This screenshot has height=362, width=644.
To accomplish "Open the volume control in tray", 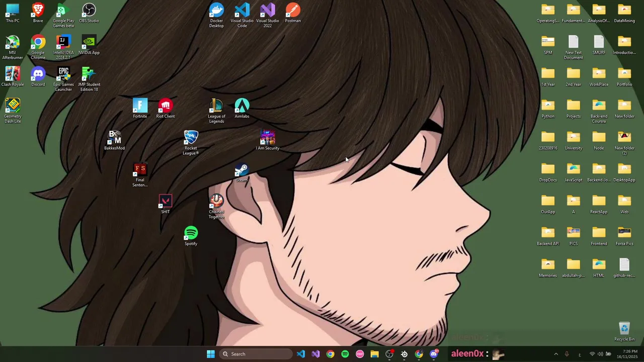I will 600,354.
